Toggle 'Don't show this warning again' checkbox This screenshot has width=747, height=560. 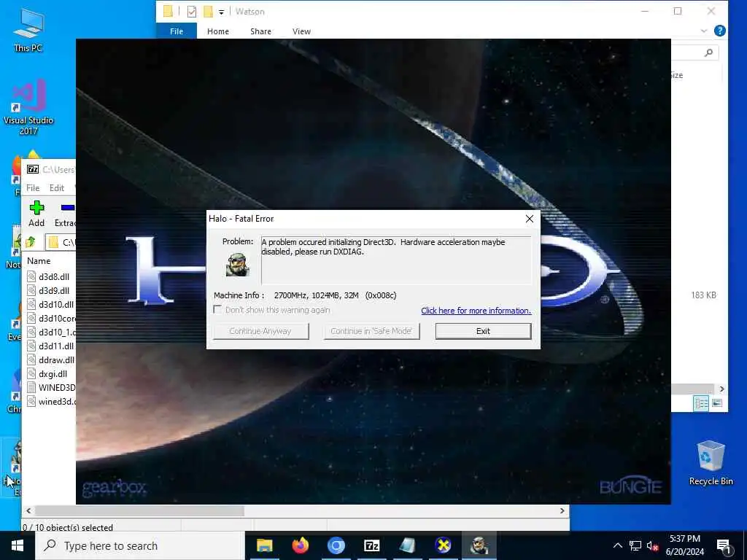pos(217,309)
